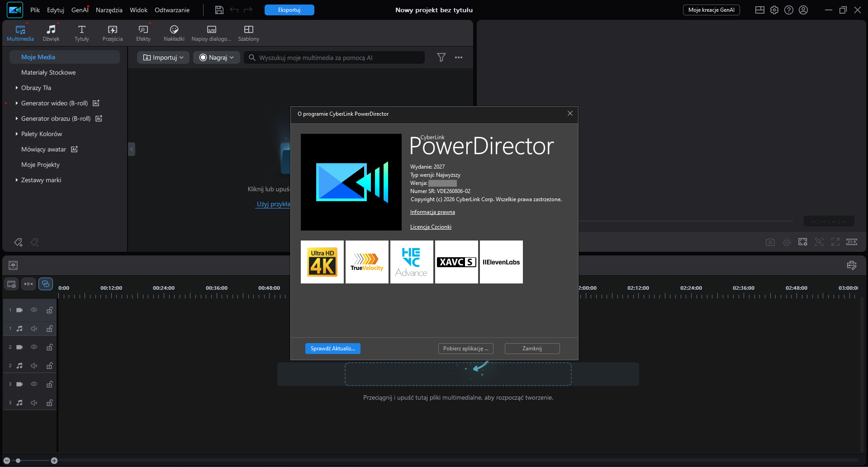Open the settings gear icon
The image size is (868, 467).
774,10
